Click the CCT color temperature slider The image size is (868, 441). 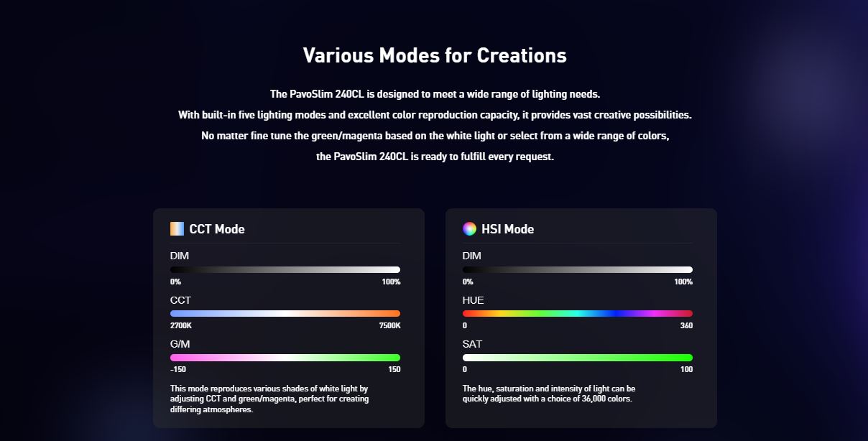pyautogui.click(x=285, y=313)
